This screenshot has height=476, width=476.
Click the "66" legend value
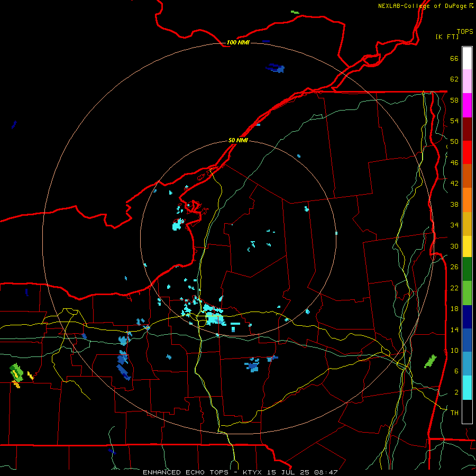click(x=454, y=59)
